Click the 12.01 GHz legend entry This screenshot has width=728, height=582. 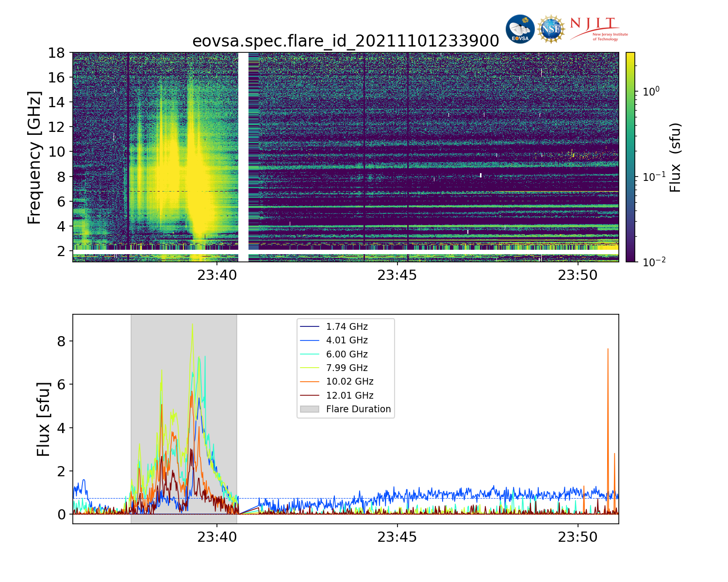[x=349, y=396]
